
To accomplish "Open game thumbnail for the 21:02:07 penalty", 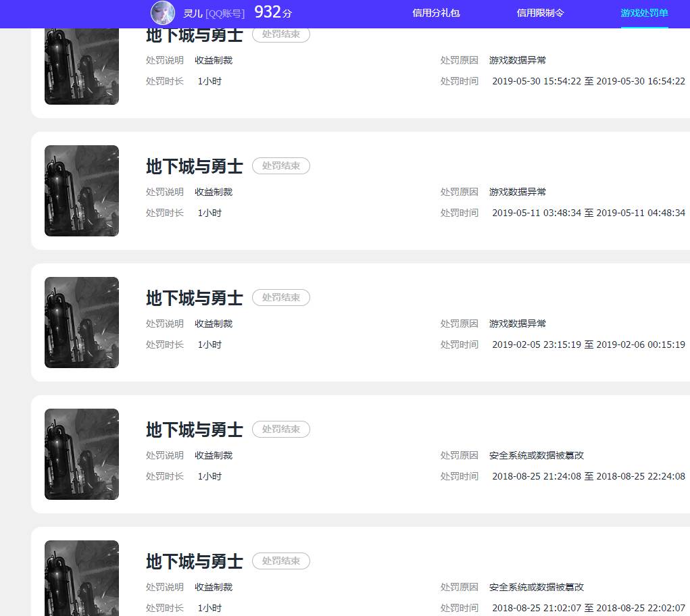I will point(82,577).
